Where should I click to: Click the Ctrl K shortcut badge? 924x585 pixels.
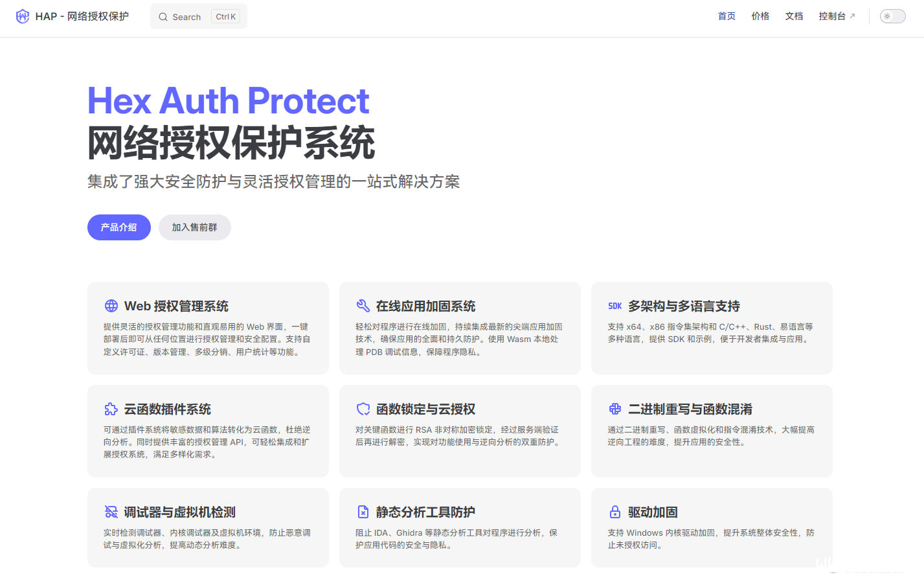(x=225, y=17)
